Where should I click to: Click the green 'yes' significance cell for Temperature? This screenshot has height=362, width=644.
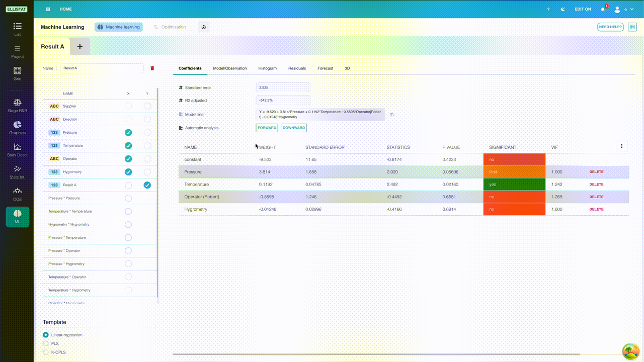point(514,185)
